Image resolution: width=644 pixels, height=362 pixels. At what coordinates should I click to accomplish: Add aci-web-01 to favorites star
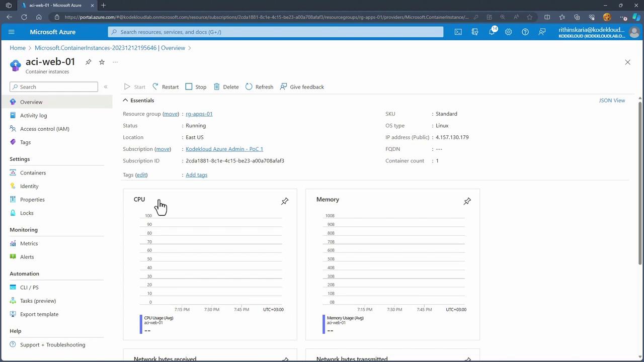(102, 62)
